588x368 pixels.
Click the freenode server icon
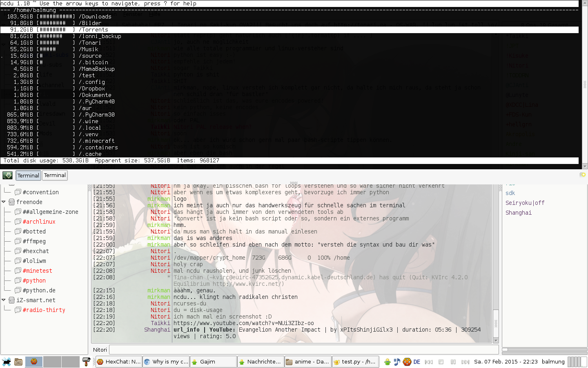(x=11, y=202)
